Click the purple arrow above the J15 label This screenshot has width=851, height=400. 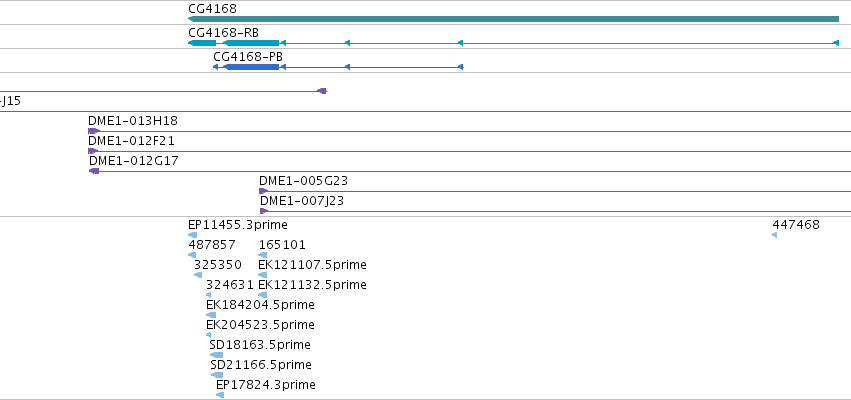(x=322, y=91)
